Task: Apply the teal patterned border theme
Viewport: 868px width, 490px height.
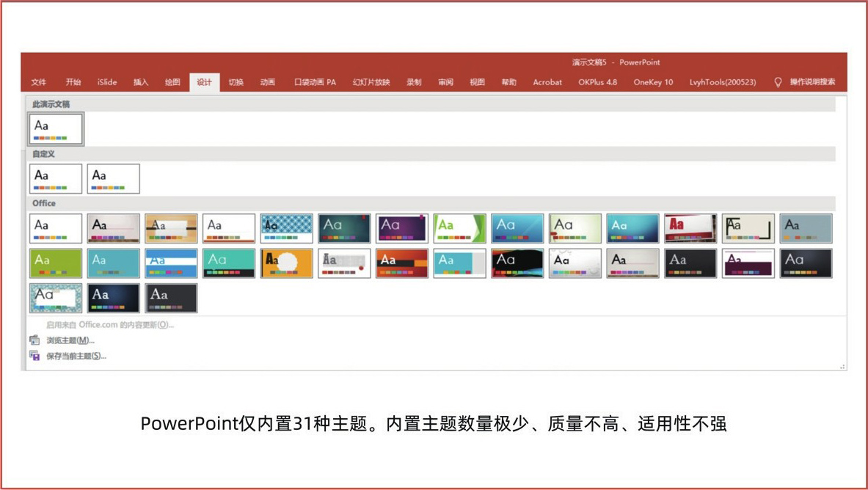Action: (x=55, y=298)
